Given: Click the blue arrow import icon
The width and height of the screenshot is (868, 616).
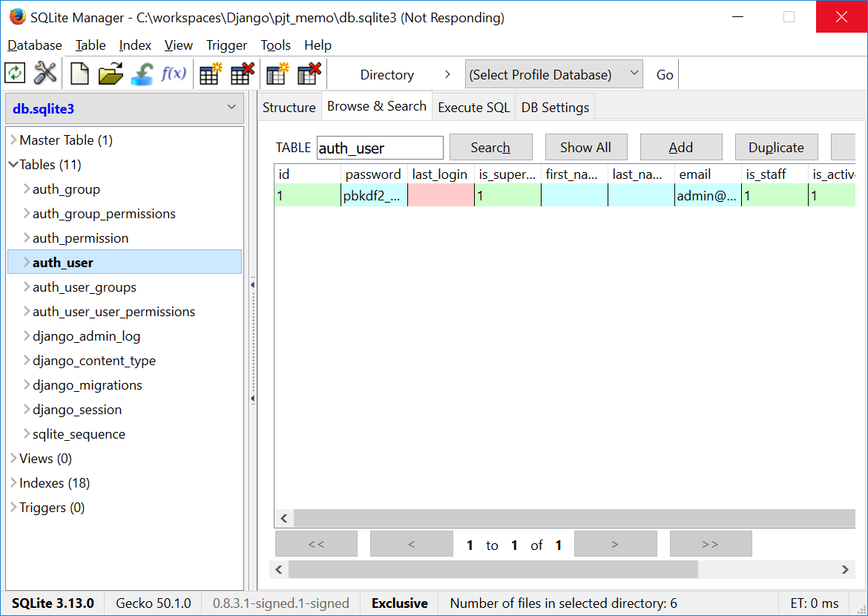Looking at the screenshot, I should coord(142,73).
